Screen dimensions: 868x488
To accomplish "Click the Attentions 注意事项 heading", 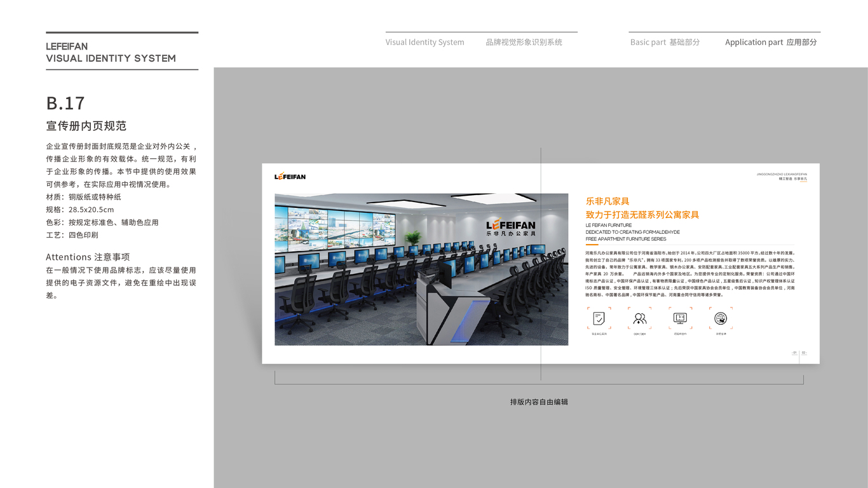I will click(x=88, y=257).
